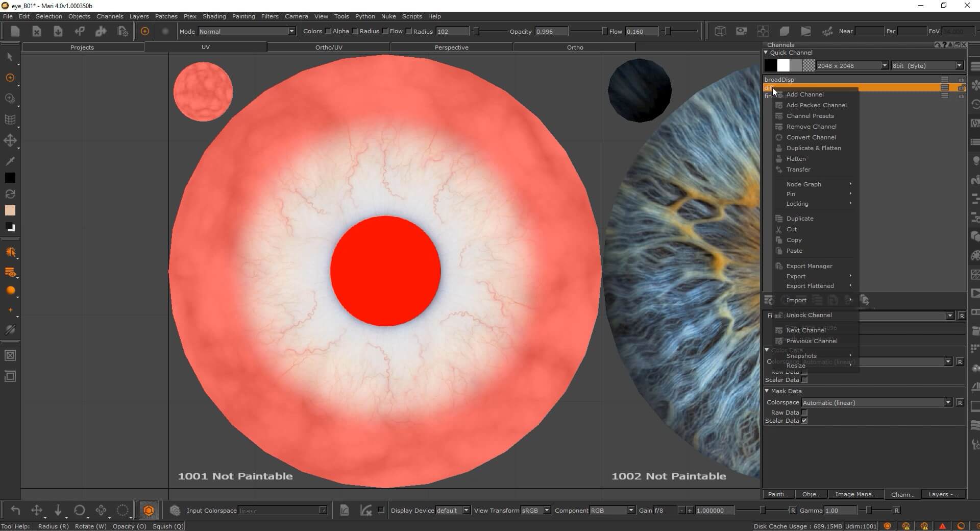Click the Gain plus stepper button
Image resolution: width=980 pixels, height=531 pixels.
pyautogui.click(x=690, y=510)
